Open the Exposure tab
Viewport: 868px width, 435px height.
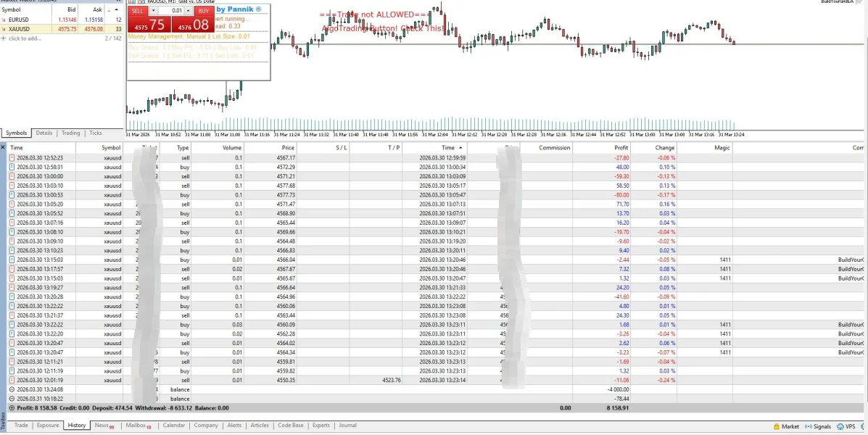[x=48, y=426]
